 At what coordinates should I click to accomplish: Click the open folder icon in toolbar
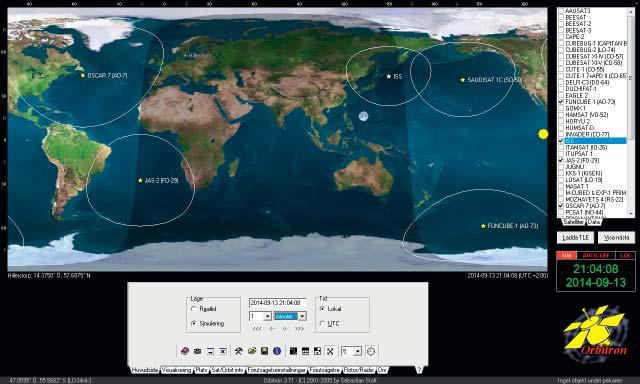[x=252, y=351]
